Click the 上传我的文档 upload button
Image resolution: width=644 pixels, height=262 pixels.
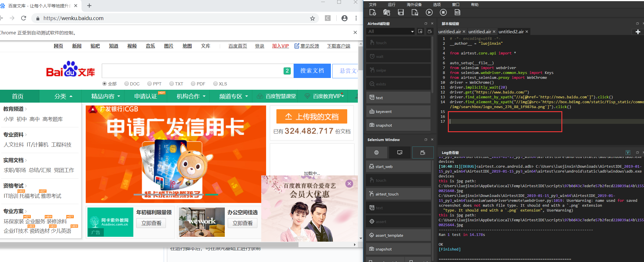312,116
